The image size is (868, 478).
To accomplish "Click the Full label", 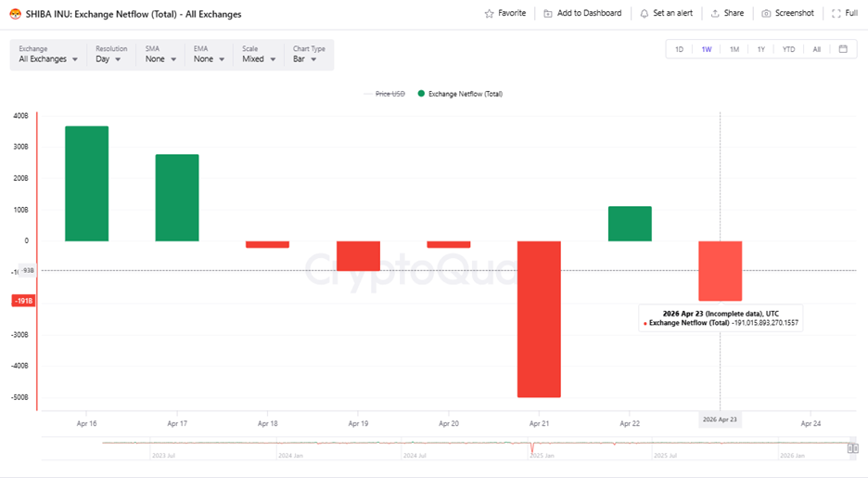I will point(850,13).
